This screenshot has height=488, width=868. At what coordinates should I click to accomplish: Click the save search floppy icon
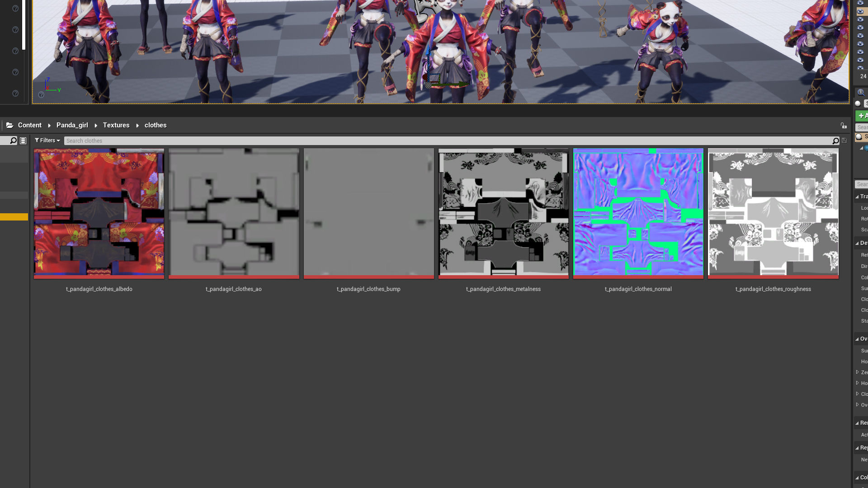(x=844, y=141)
